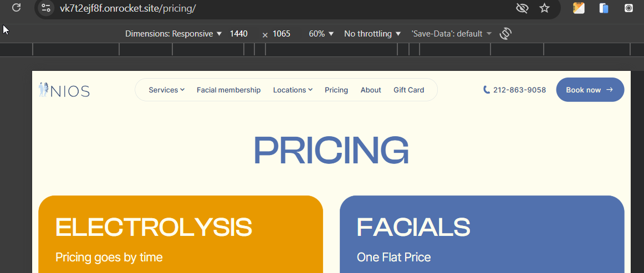Screen dimensions: 644x273
Task: Open the About nav link
Action: tap(371, 90)
